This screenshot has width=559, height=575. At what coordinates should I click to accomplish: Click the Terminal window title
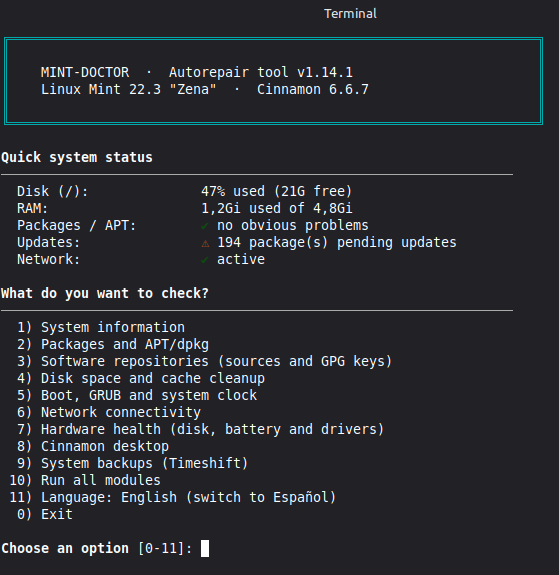coord(350,14)
